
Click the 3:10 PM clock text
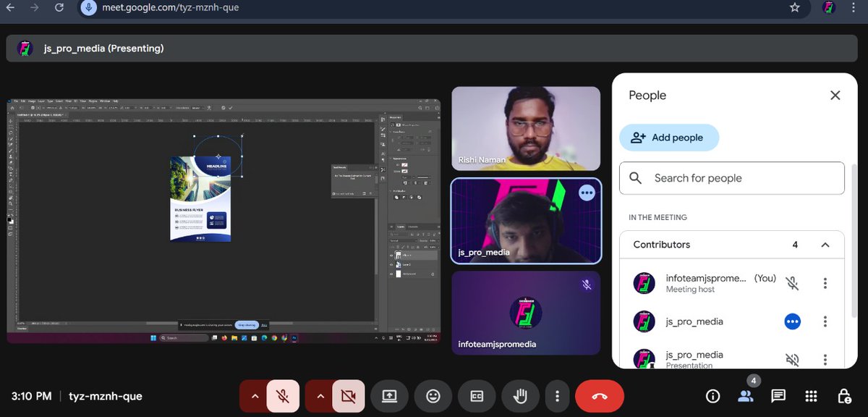click(31, 396)
